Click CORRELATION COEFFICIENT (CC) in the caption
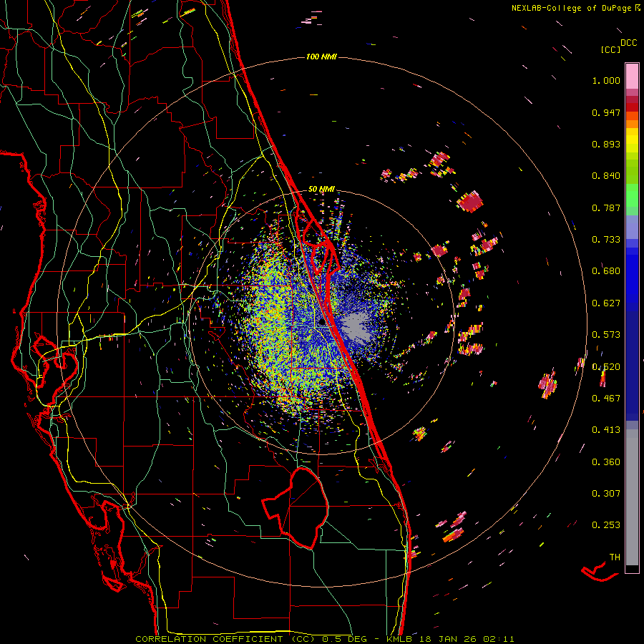644x644 pixels. coord(225,639)
